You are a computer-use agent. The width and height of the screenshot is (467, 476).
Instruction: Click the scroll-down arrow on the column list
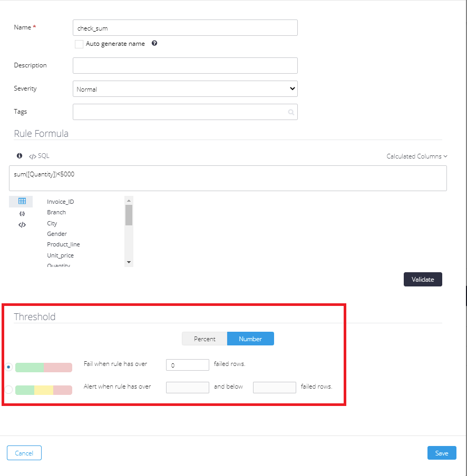[x=129, y=262]
